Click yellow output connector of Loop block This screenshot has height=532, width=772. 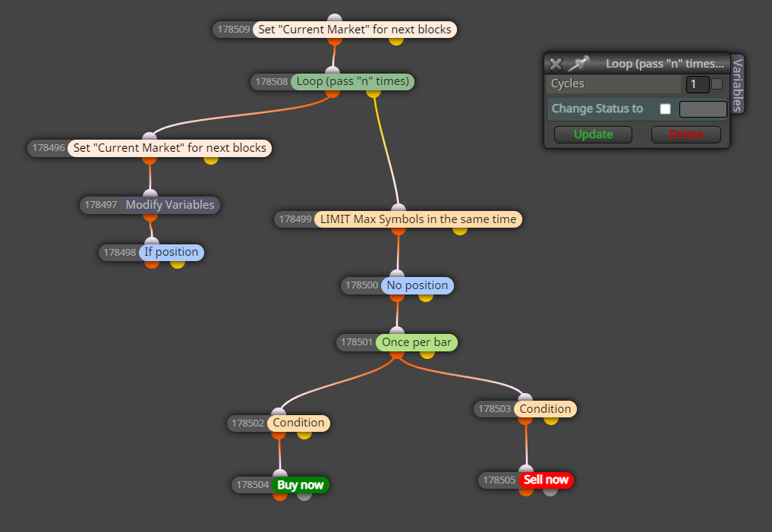coord(373,92)
